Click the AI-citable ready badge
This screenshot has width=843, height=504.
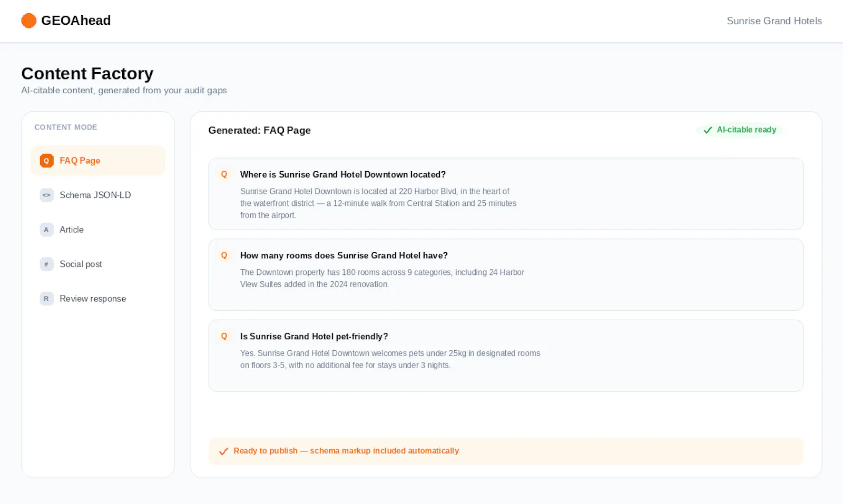pos(740,130)
